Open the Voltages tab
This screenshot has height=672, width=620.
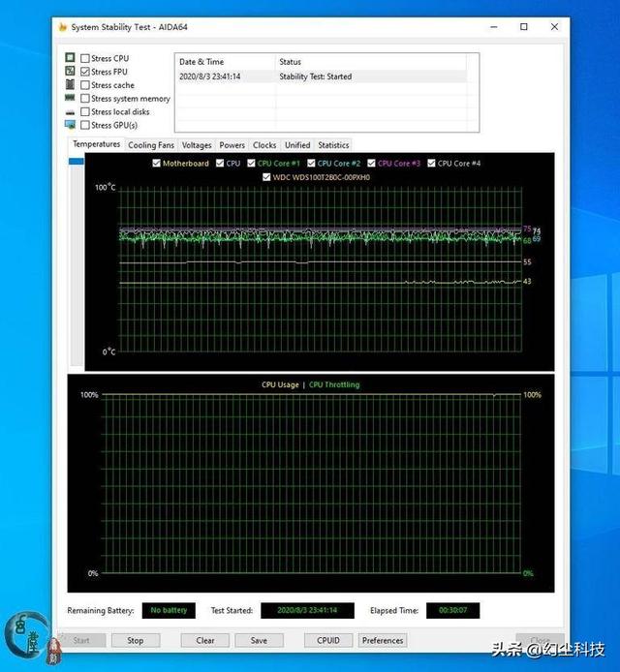pos(197,145)
